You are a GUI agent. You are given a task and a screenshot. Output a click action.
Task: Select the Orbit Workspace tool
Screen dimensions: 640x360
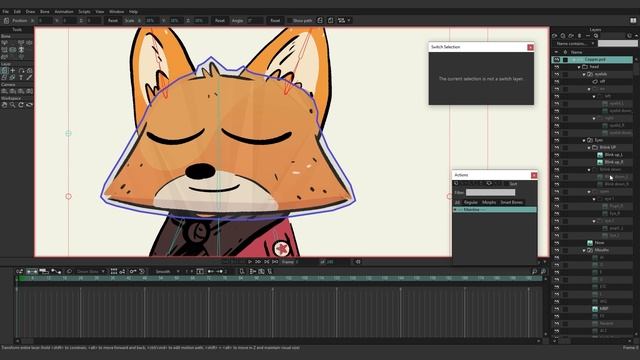pyautogui.click(x=29, y=105)
